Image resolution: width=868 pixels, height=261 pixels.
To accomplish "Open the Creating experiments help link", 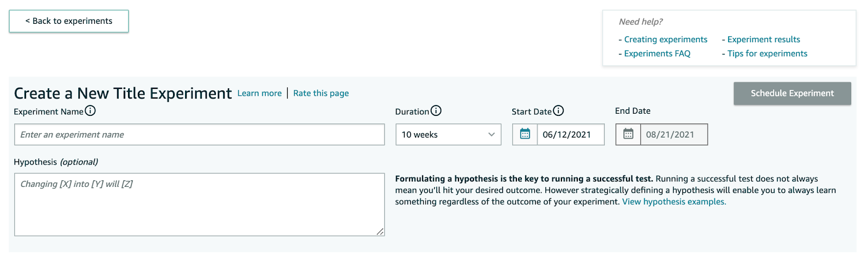I will pos(666,40).
